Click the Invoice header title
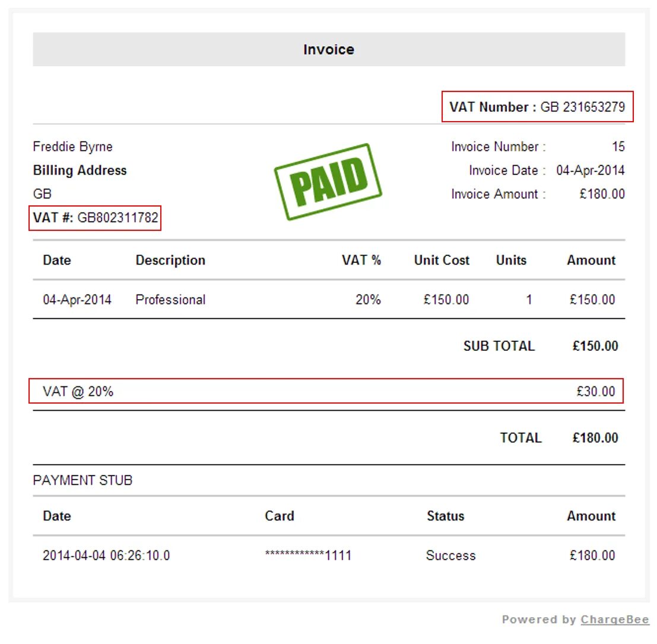The image size is (657, 644). point(329,49)
